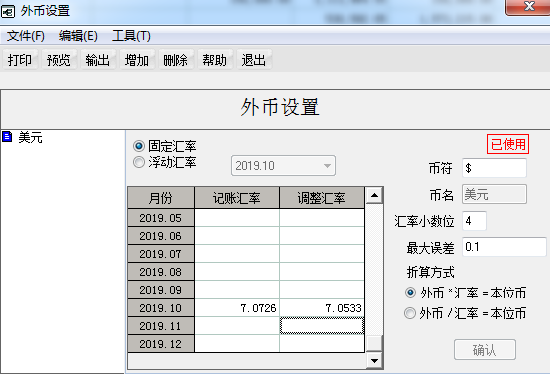Click the 汇率小数位 input field
The image size is (550, 374).
tap(474, 221)
